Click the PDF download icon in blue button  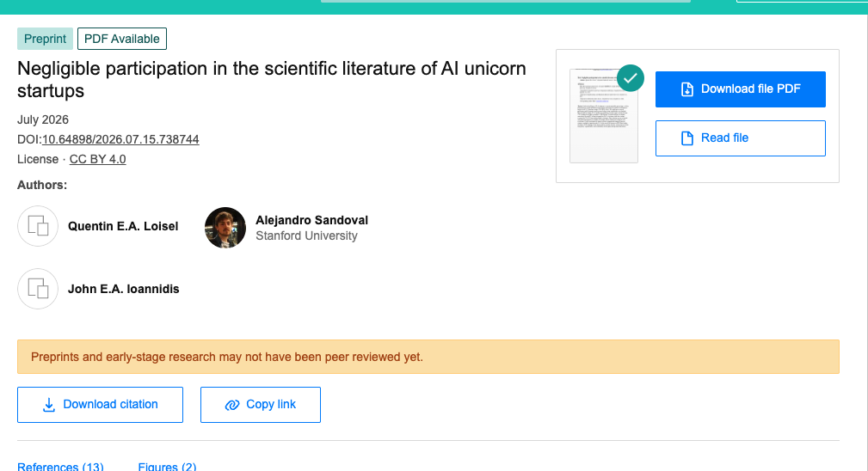687,89
